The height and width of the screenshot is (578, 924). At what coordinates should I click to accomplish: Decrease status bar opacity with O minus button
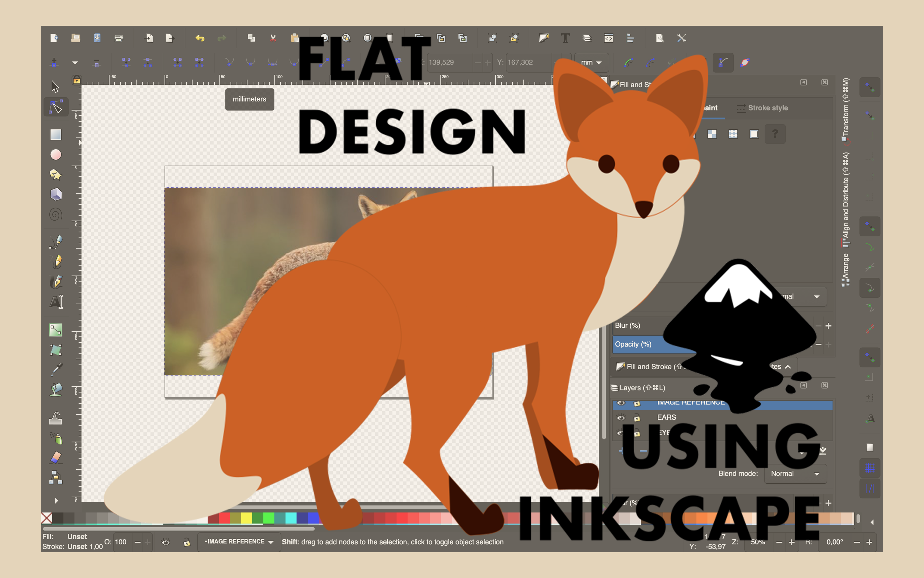pyautogui.click(x=137, y=542)
